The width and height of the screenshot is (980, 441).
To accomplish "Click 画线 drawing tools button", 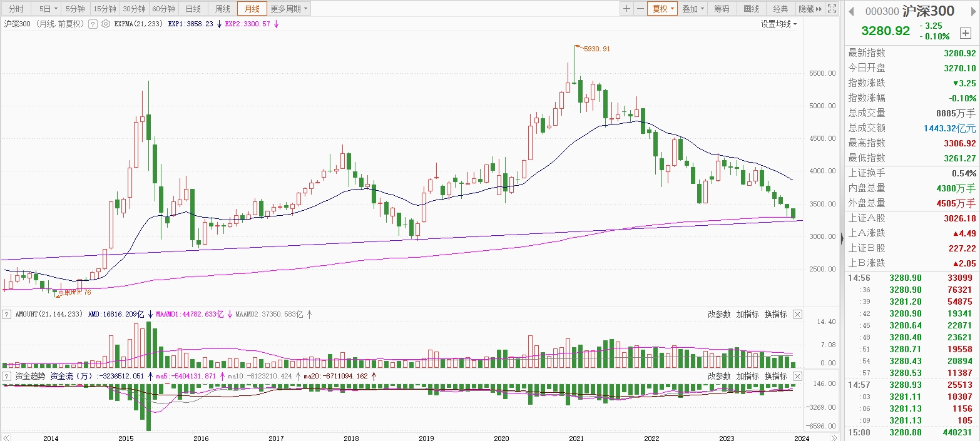I will coord(751,9).
